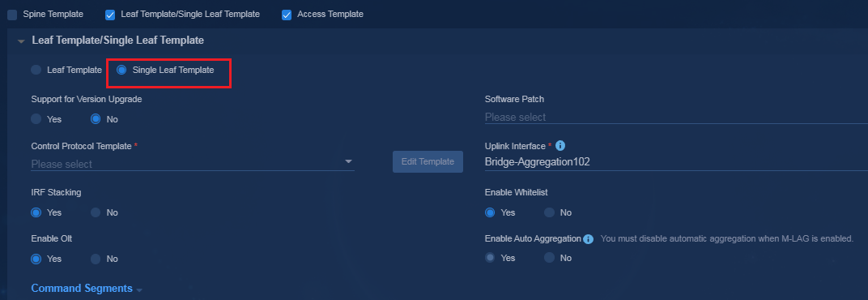Click the Uplink Interface info icon
The height and width of the screenshot is (300, 868).
pos(560,146)
